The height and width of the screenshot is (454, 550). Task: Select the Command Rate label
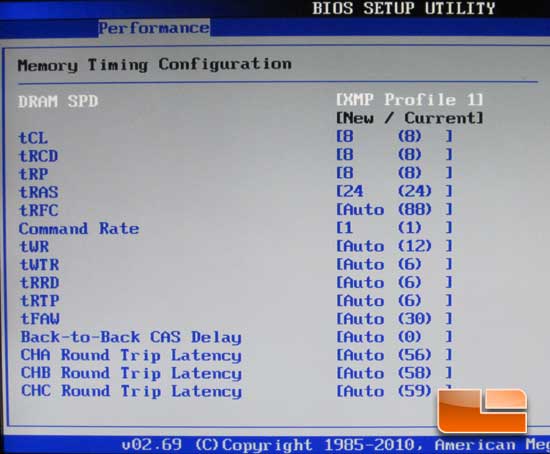coord(79,229)
